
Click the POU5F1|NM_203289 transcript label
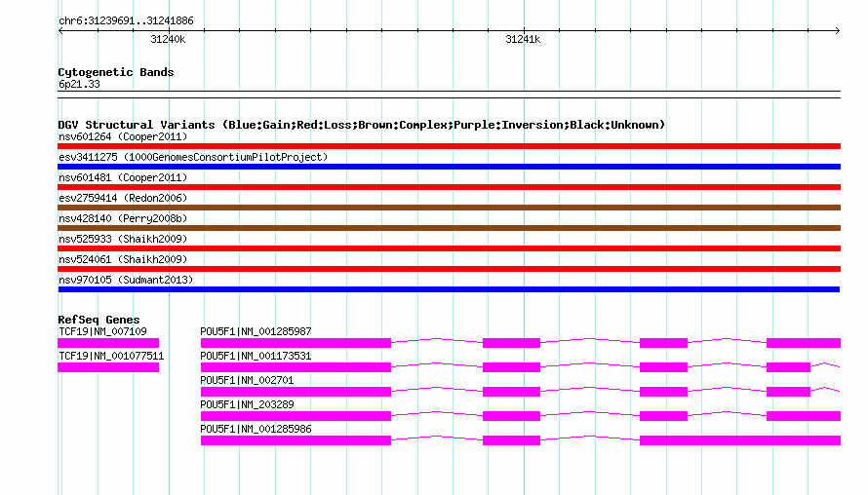[247, 404]
